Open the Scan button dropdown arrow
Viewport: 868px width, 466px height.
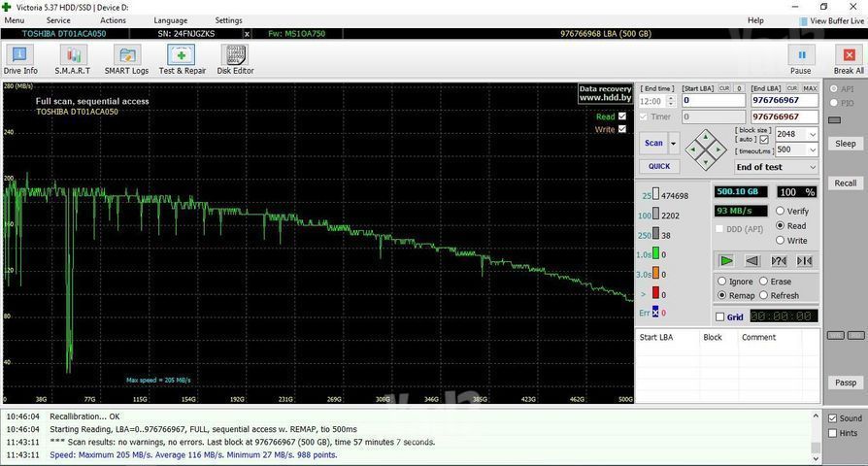[674, 144]
